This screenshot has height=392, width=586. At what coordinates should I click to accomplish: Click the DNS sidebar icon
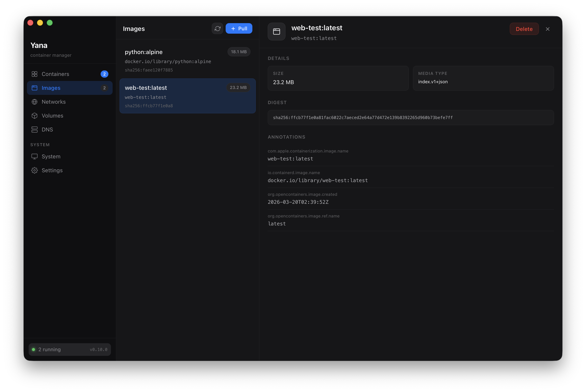(x=35, y=130)
